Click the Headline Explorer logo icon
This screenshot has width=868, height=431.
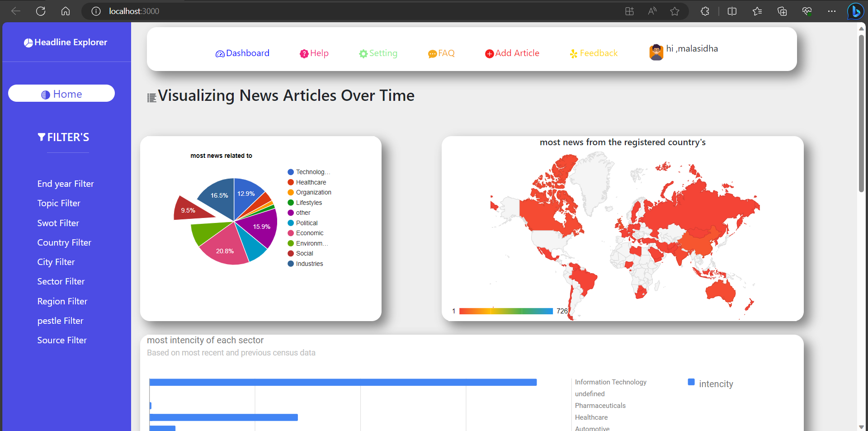coord(28,43)
